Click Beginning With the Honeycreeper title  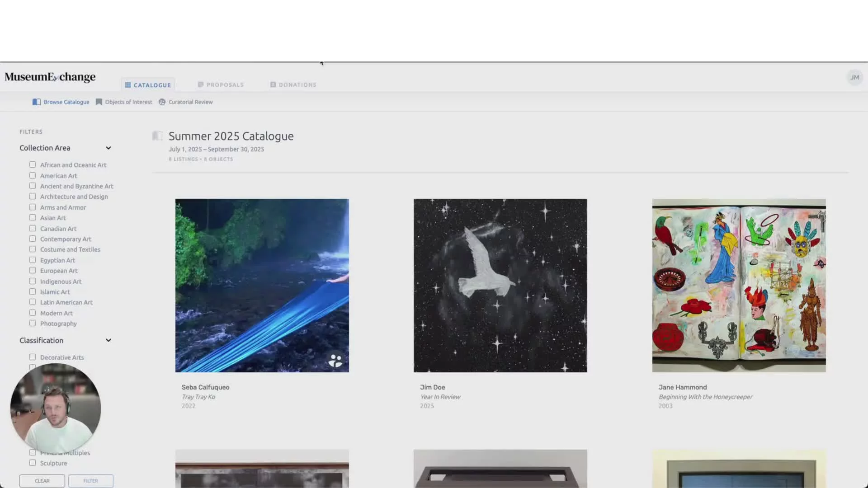[706, 397]
